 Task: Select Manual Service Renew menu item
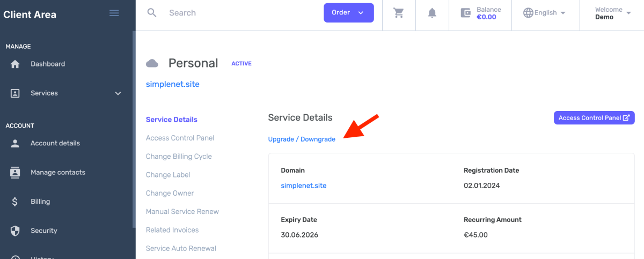pyautogui.click(x=182, y=212)
